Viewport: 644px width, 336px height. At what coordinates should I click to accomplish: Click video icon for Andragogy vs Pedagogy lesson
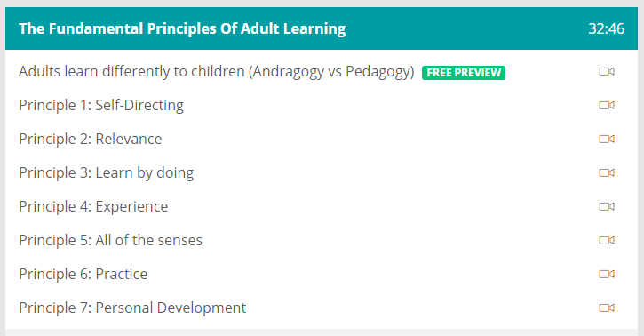click(x=607, y=71)
